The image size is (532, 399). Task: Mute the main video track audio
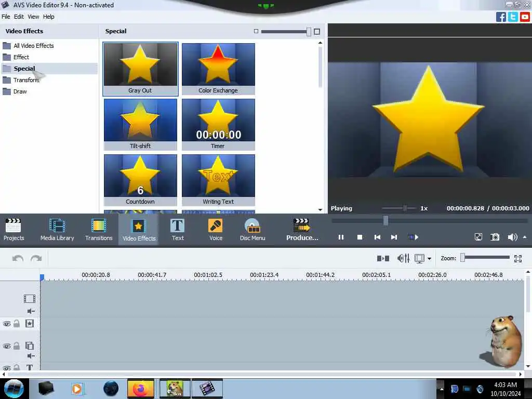click(x=31, y=311)
